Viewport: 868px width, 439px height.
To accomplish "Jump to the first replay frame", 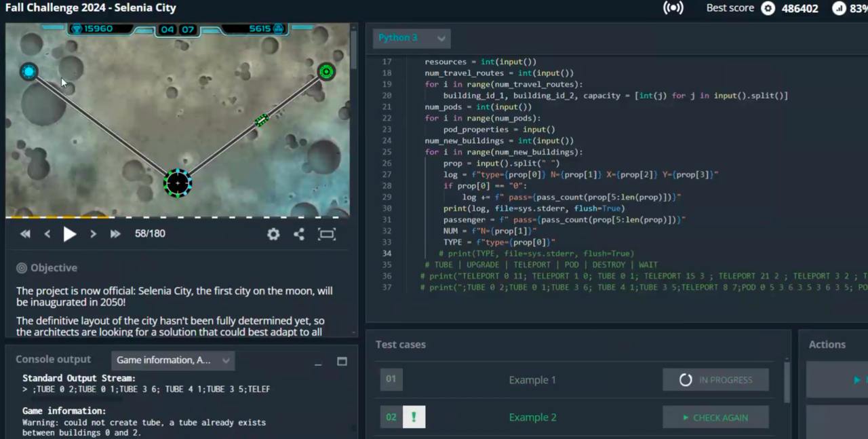I will pos(25,234).
